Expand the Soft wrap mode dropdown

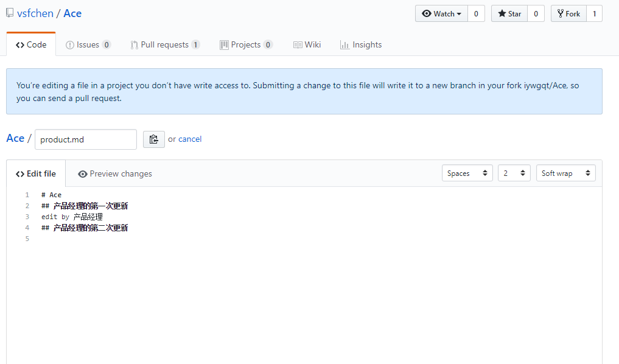565,173
